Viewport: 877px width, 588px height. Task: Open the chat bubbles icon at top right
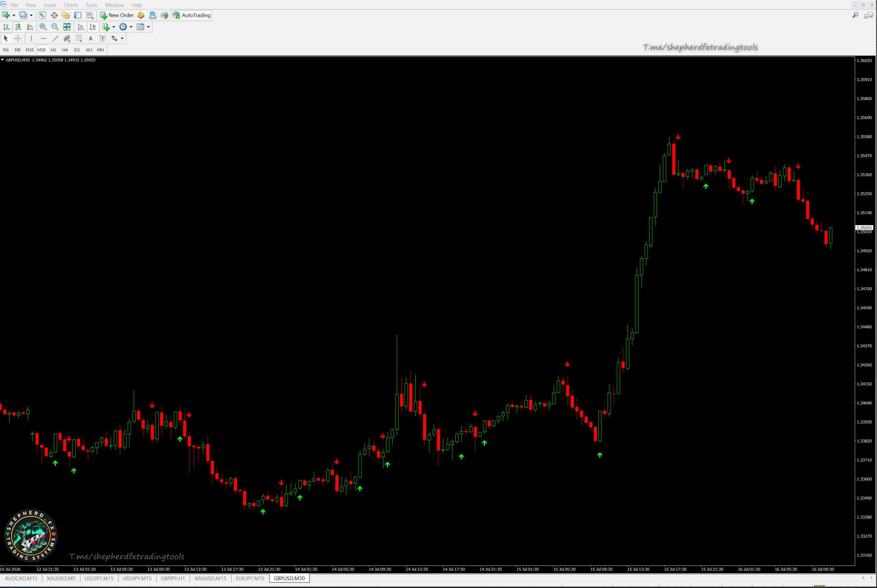tap(868, 15)
